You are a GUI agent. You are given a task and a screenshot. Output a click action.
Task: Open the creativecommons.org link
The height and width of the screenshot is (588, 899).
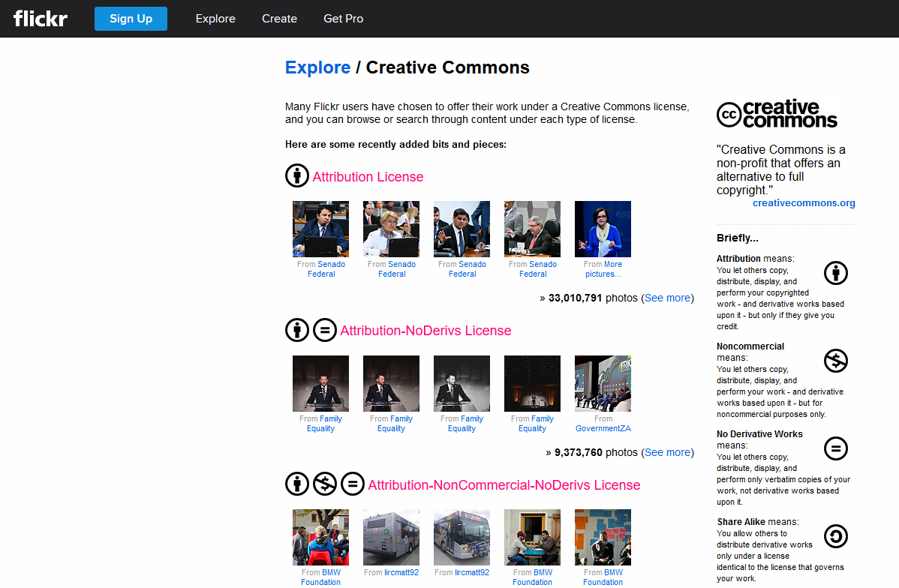[x=804, y=203]
